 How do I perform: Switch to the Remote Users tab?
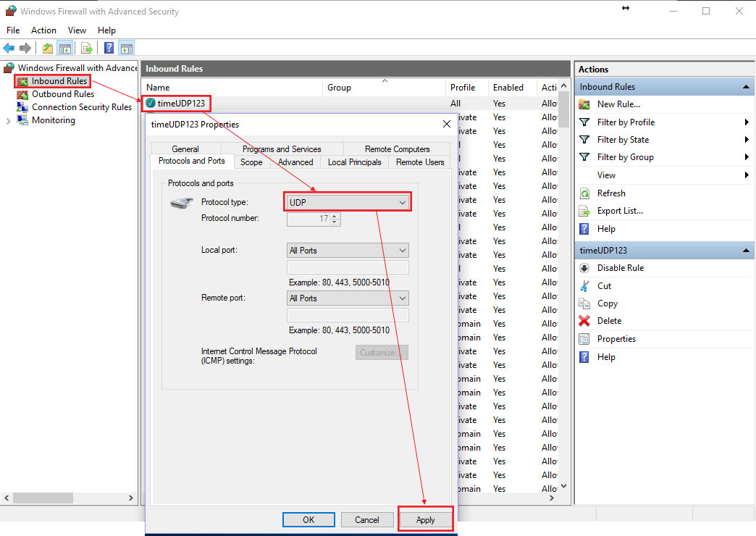[420, 162]
